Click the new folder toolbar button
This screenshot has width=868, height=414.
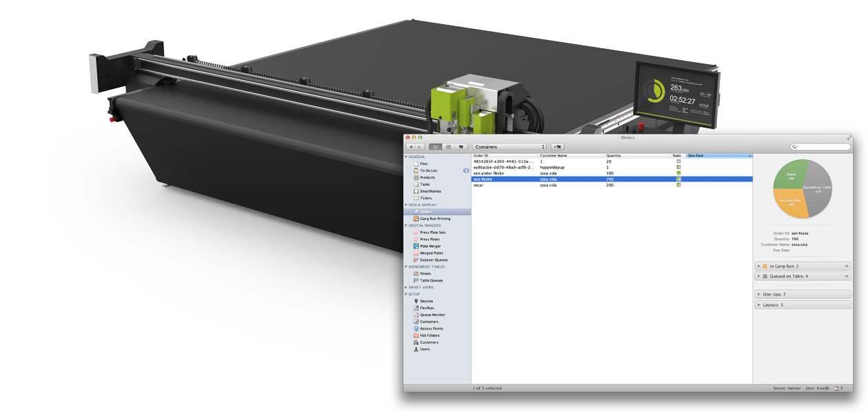coord(556,147)
